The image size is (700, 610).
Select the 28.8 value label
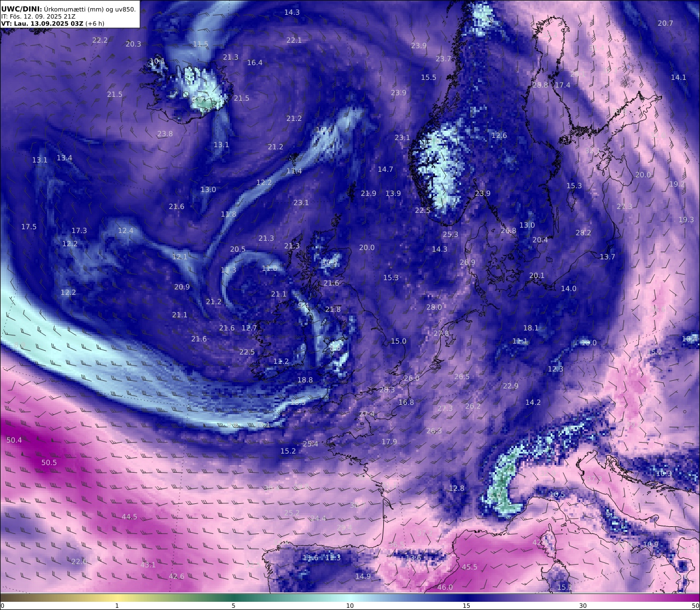tap(540, 85)
